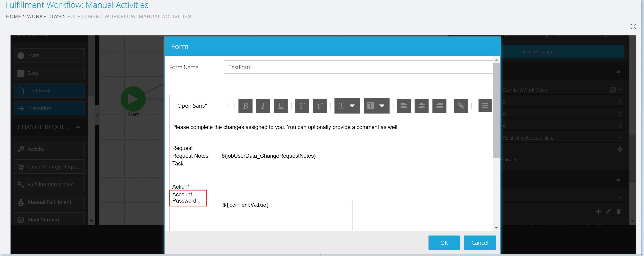Screen dimensions: 644x256
Task: Open the "Open Sans" font dropdown
Action: 202,106
